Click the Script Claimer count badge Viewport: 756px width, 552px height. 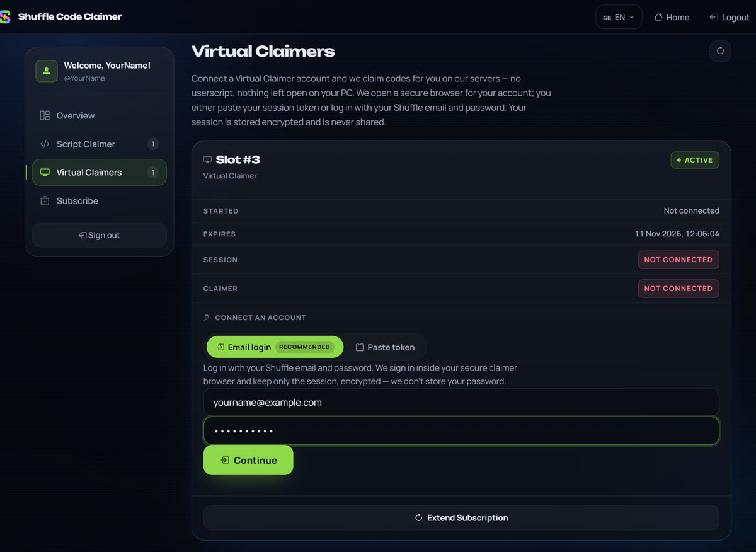click(x=153, y=144)
